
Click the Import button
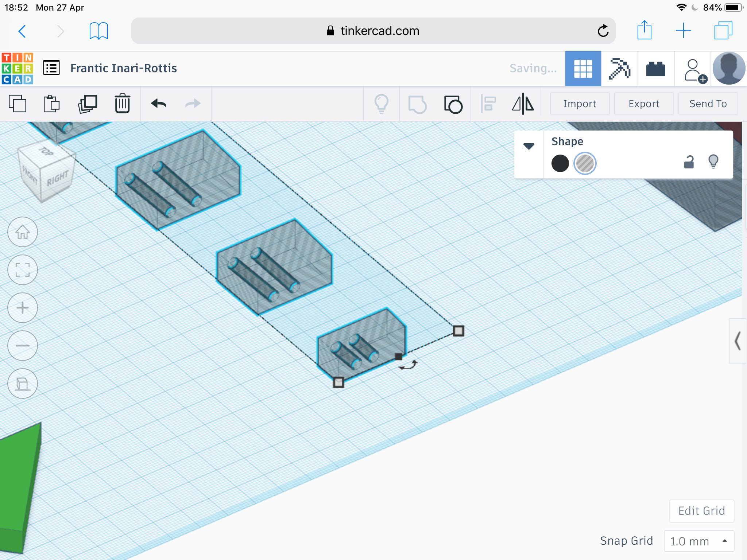[580, 104]
